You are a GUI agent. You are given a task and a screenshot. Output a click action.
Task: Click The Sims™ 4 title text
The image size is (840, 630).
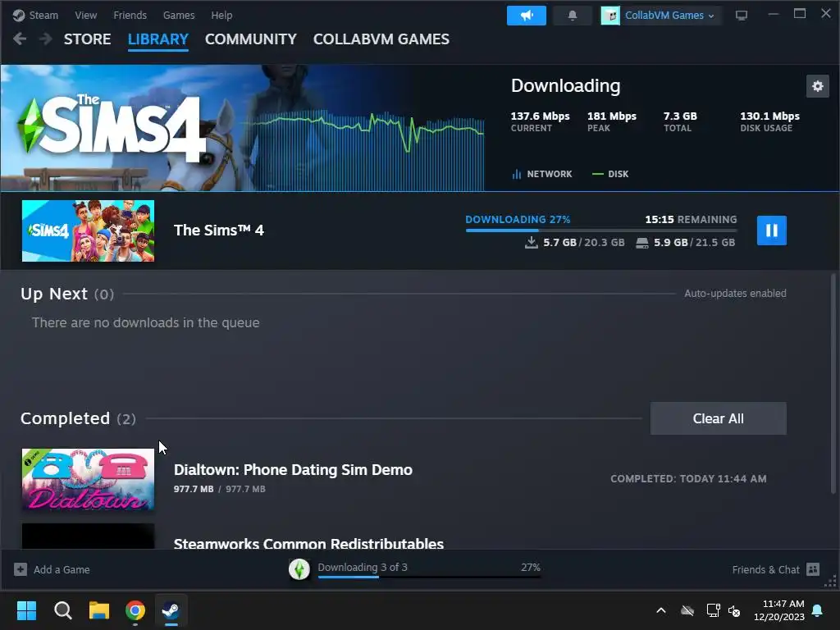coord(218,231)
